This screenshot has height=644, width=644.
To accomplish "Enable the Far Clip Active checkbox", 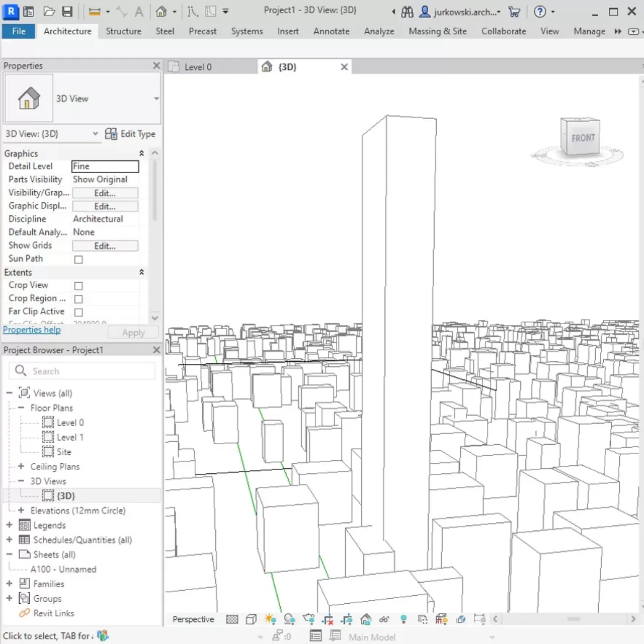I will pyautogui.click(x=78, y=312).
